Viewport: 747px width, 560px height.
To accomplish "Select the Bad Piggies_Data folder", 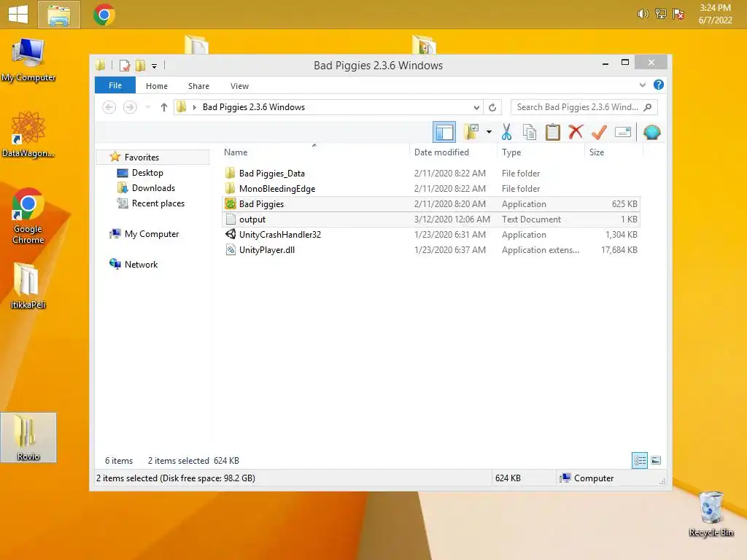I will pos(431,174).
